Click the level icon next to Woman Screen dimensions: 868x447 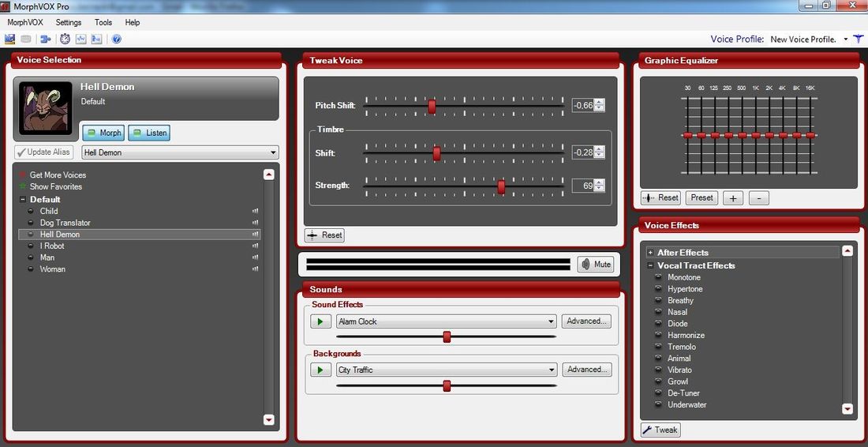[255, 269]
